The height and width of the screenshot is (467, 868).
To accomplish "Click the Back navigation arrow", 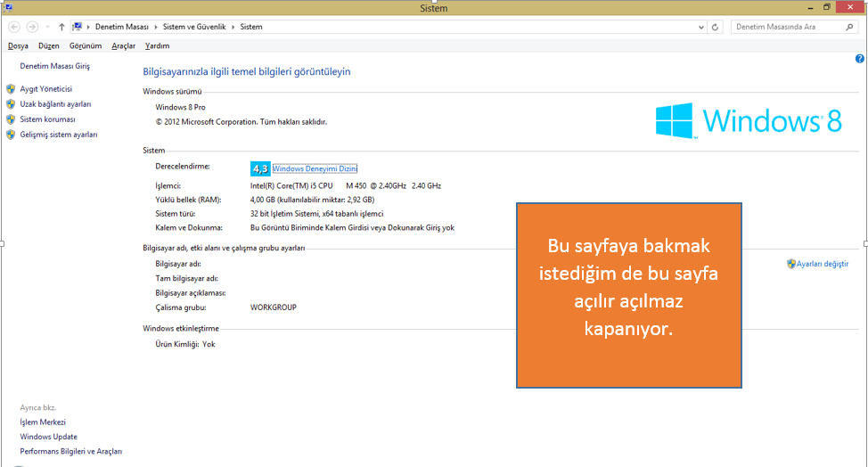I will [x=14, y=27].
